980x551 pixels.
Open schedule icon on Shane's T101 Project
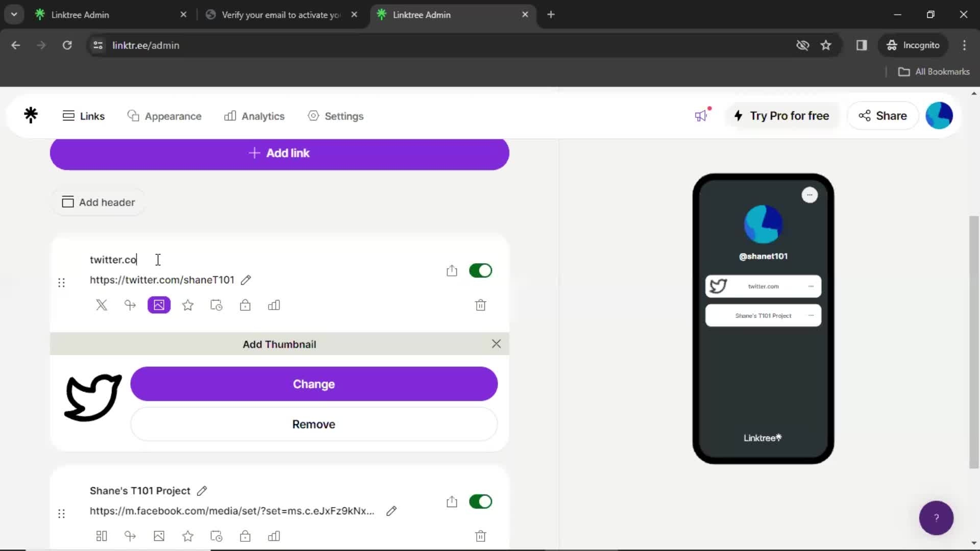216,536
